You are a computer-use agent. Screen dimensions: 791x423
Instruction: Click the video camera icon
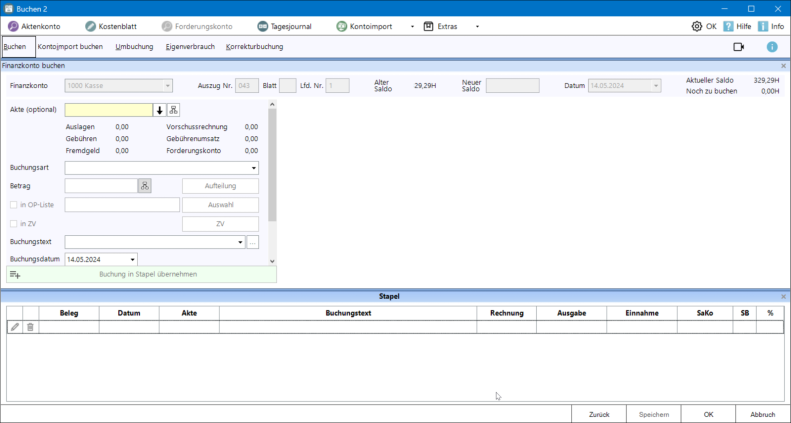click(x=739, y=47)
